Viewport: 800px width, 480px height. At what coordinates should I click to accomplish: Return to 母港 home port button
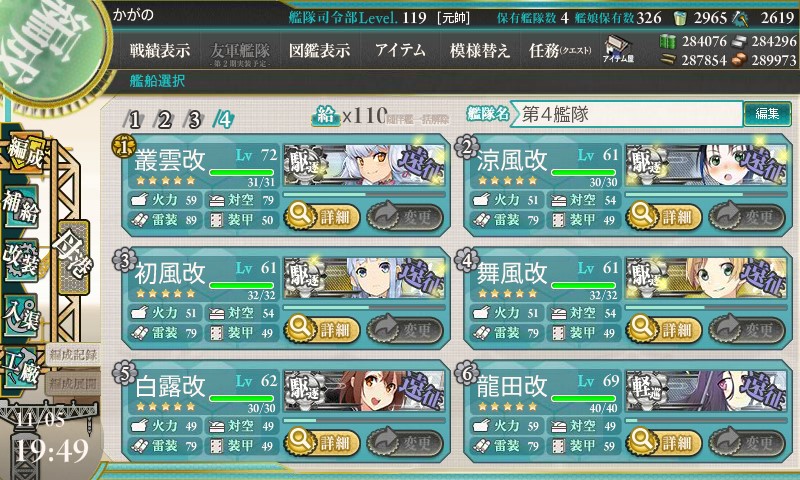click(x=73, y=257)
